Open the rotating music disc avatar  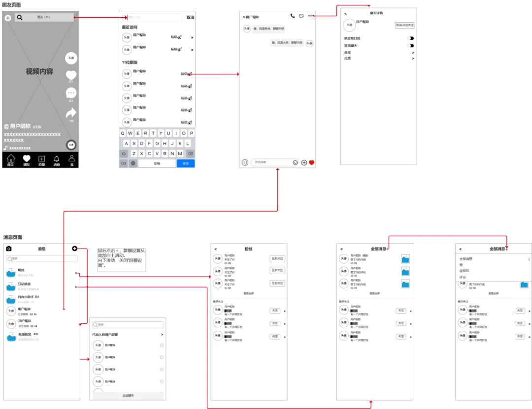click(x=71, y=145)
